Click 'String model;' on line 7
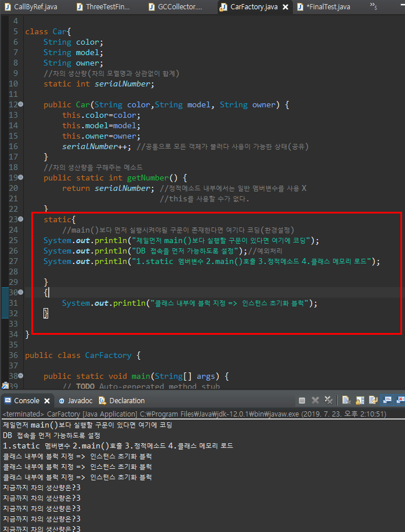The image size is (405, 532). point(73,53)
